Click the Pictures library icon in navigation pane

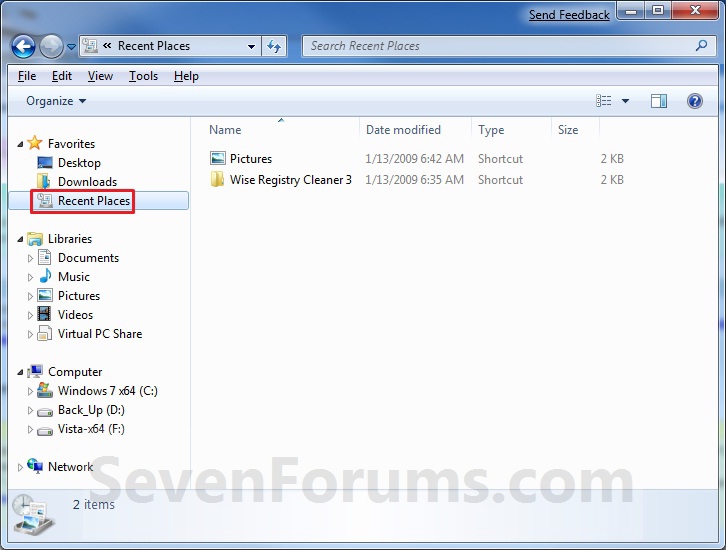(x=45, y=295)
